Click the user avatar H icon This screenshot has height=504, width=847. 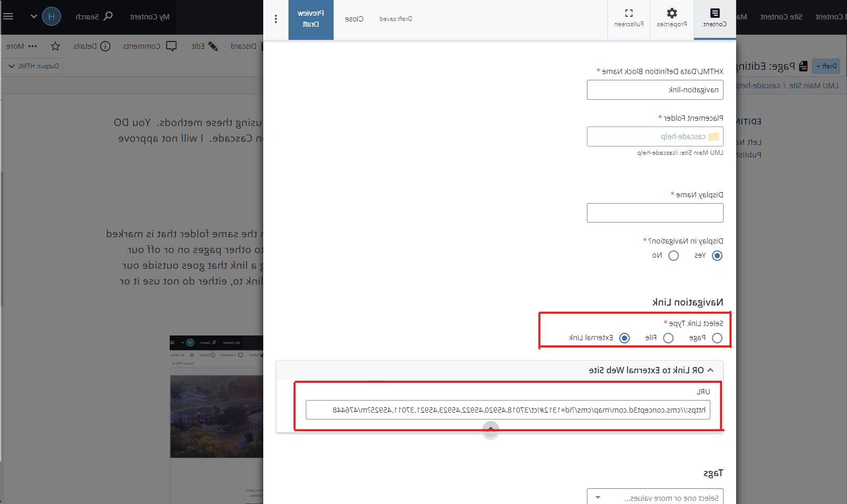coord(51,16)
